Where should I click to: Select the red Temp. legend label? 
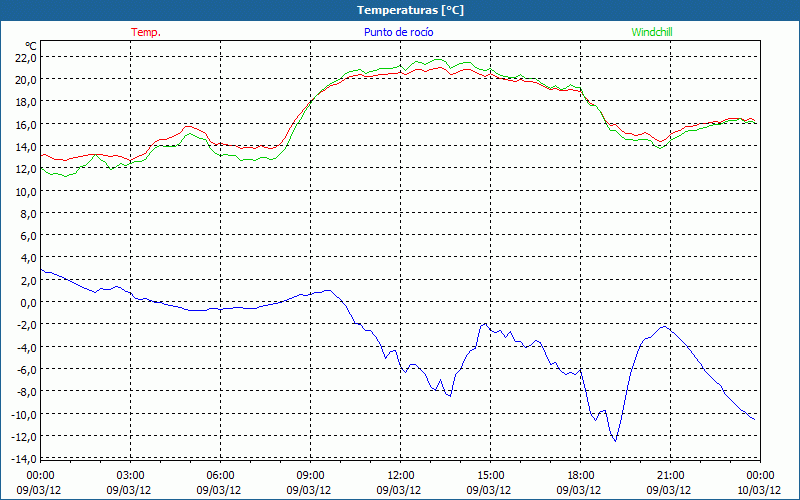[146, 32]
